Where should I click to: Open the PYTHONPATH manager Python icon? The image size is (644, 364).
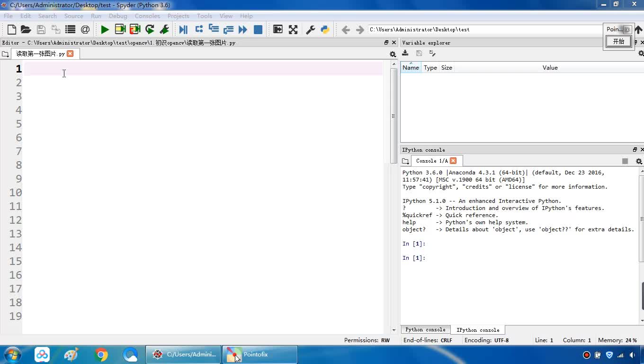click(325, 29)
